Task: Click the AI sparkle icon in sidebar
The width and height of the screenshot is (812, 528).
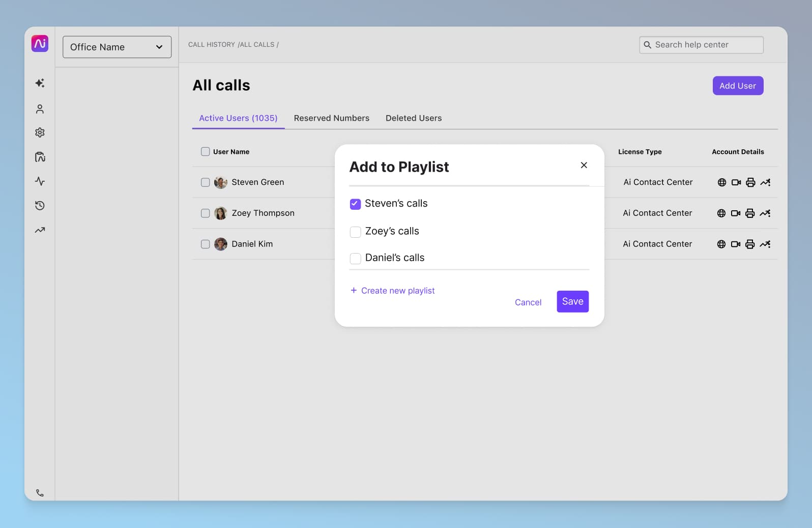Action: coord(40,83)
